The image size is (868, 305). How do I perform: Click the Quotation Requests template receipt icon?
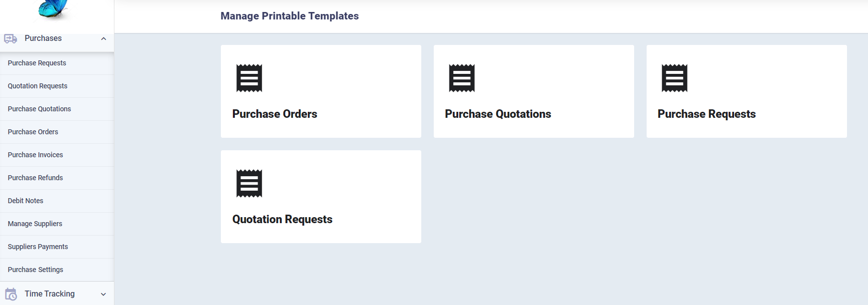coord(249,183)
